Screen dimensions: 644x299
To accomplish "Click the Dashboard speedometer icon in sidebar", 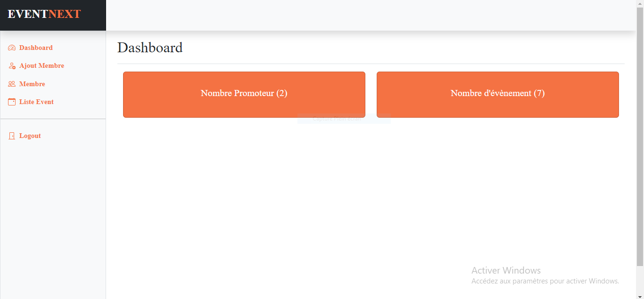I will point(12,48).
